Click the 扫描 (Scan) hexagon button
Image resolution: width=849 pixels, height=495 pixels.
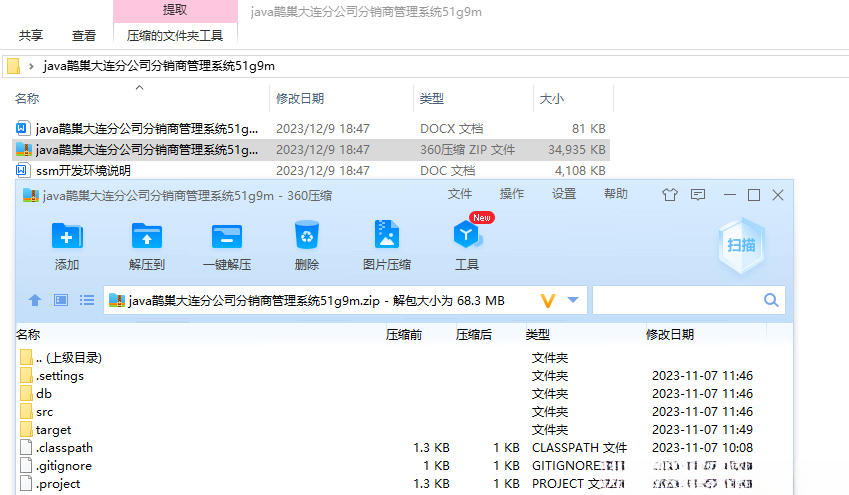741,246
